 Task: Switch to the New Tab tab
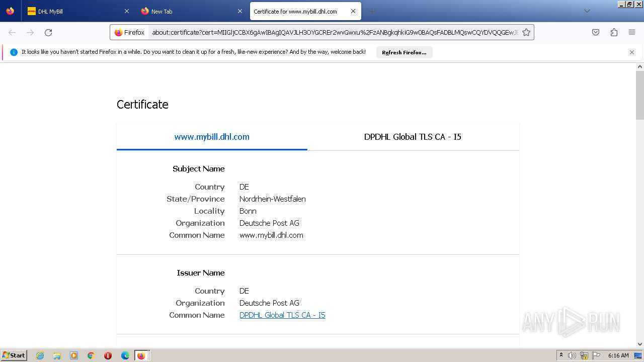[191, 11]
